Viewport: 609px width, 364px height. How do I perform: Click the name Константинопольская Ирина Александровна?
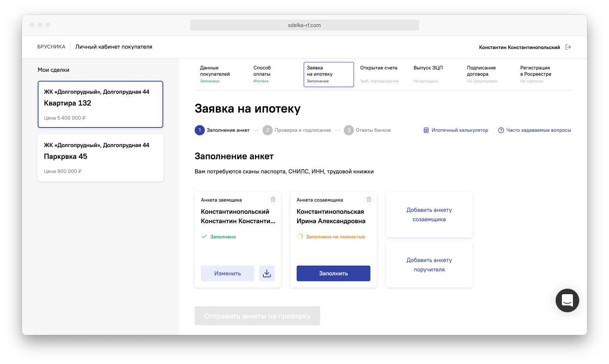[331, 217]
